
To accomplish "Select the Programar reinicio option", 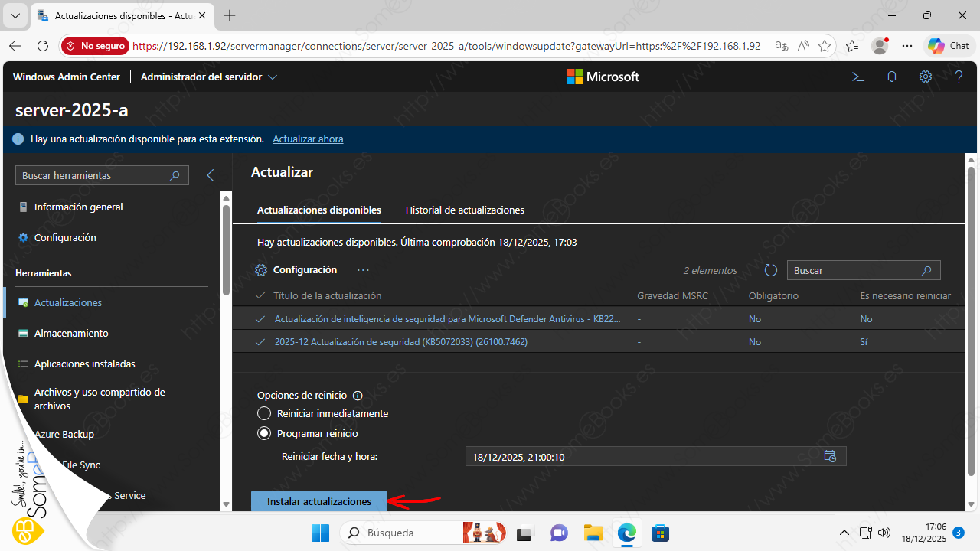I will [x=264, y=433].
